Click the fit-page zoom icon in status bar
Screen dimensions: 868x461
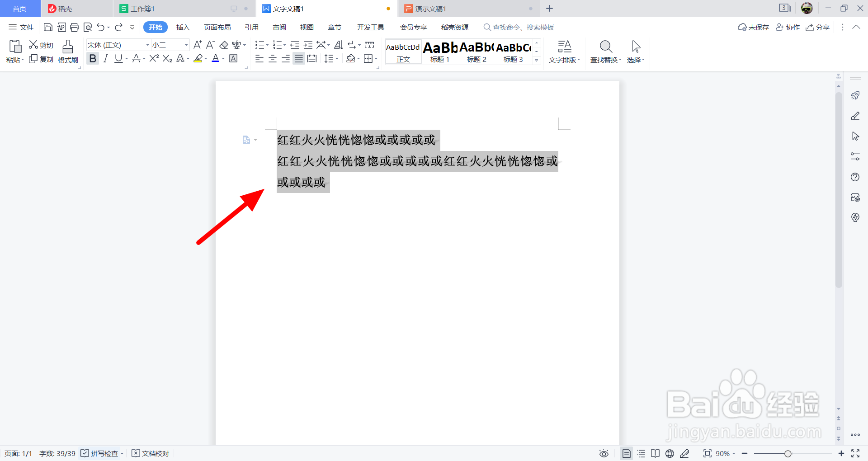[708, 453]
